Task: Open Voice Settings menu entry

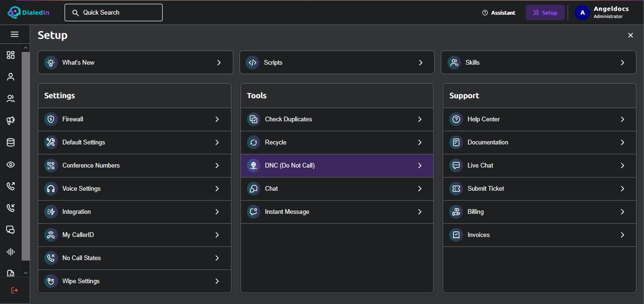Action: [135, 189]
